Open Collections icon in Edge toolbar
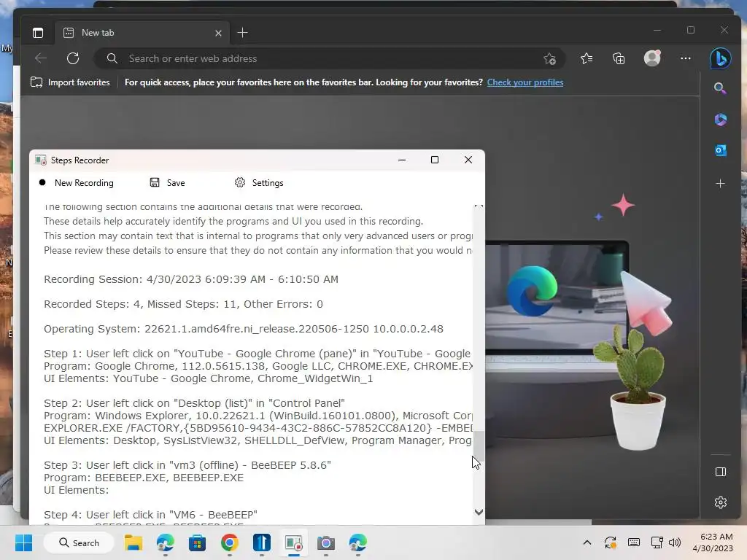747x560 pixels. point(619,58)
